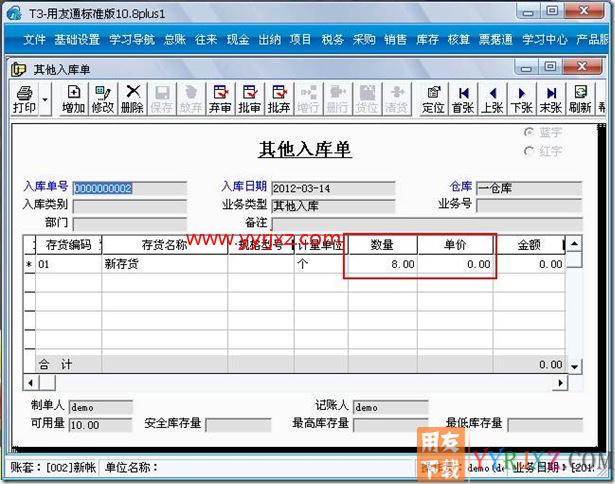Viewport: 615px width, 484px height.
Task: Click the 制单人 field showing demo
Action: [100, 407]
